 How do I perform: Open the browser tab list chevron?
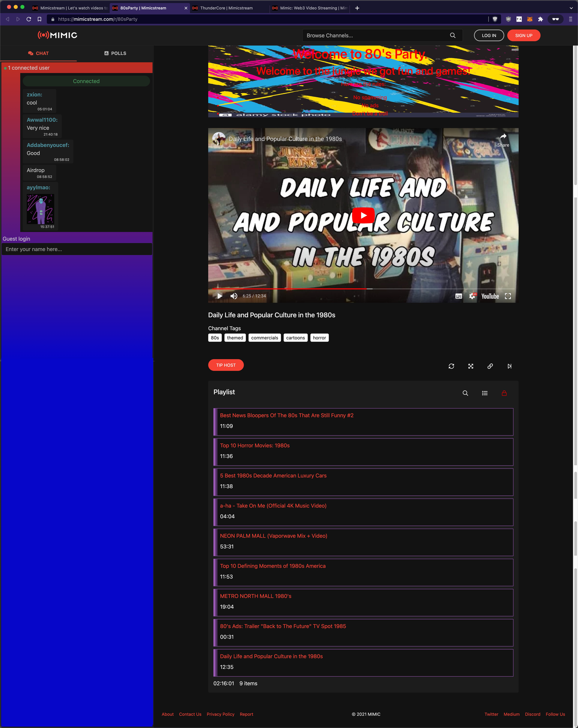tap(571, 8)
